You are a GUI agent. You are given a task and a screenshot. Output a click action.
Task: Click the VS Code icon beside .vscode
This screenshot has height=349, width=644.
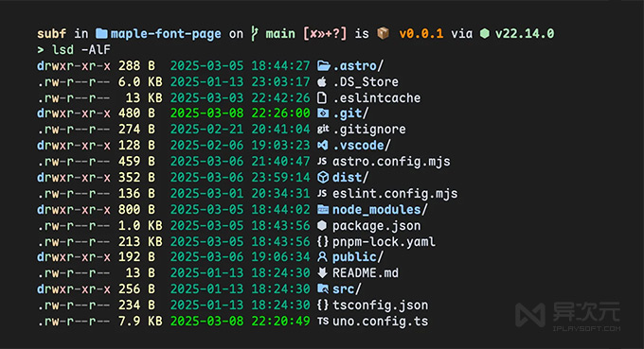click(323, 145)
